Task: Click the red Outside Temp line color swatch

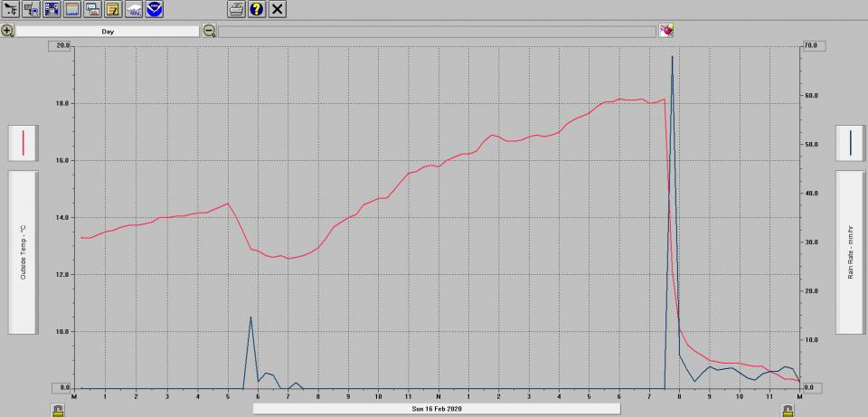Action: point(23,143)
